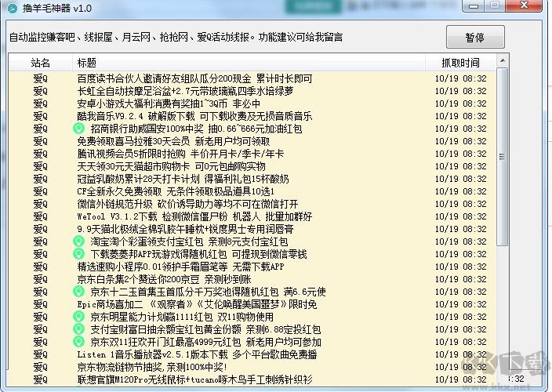
Task: Select row 冠益乳酸奶累计28天打卡计划
Action: pos(252,179)
